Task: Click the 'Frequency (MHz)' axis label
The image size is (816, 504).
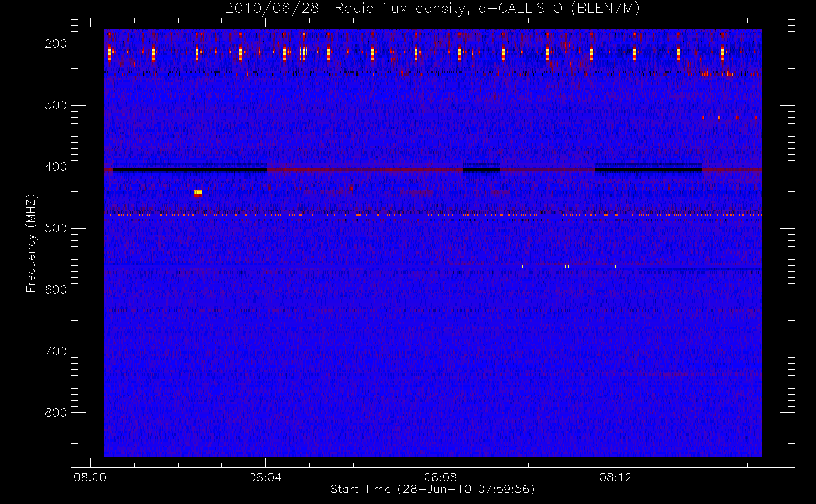Action: click(x=31, y=243)
